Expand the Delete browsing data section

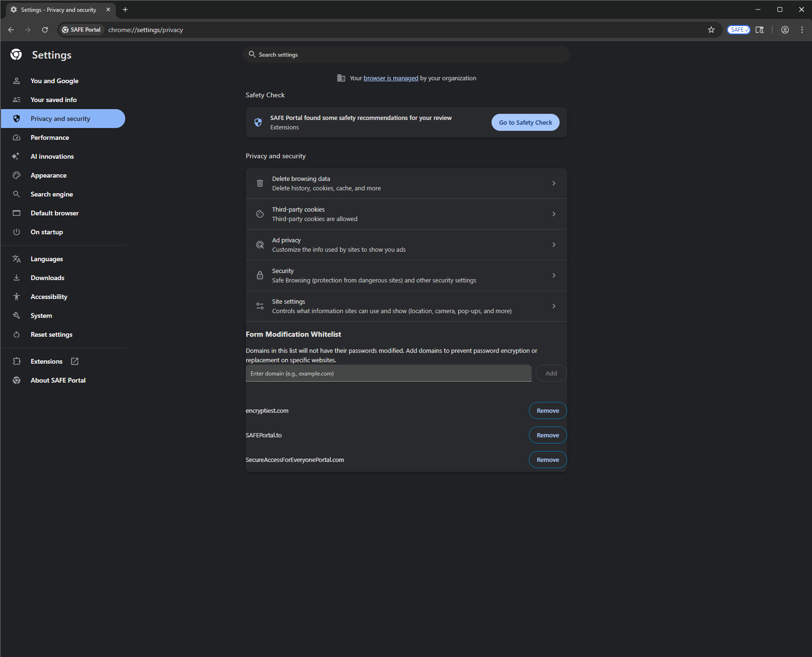553,183
